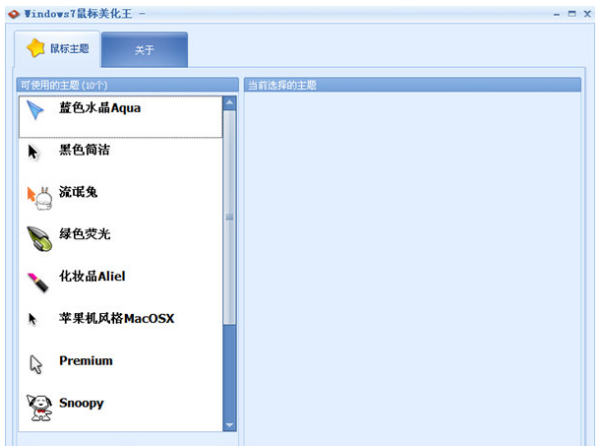Open the 关于 tab
The image size is (600, 446).
pyautogui.click(x=145, y=50)
